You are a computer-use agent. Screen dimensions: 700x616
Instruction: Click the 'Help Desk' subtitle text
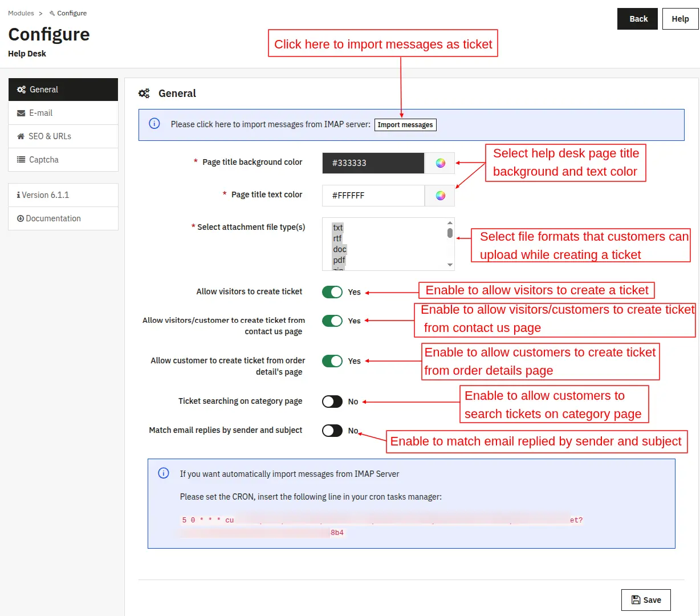27,54
